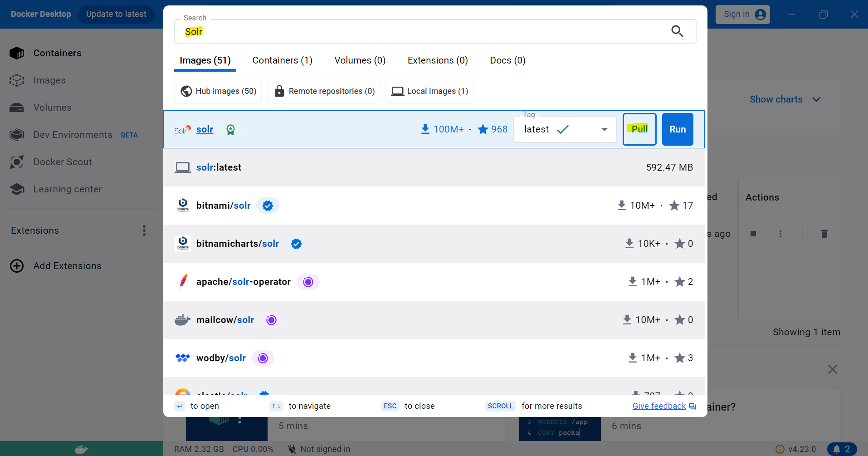868x456 pixels.
Task: Select the wodby/solr result
Action: coord(434,358)
